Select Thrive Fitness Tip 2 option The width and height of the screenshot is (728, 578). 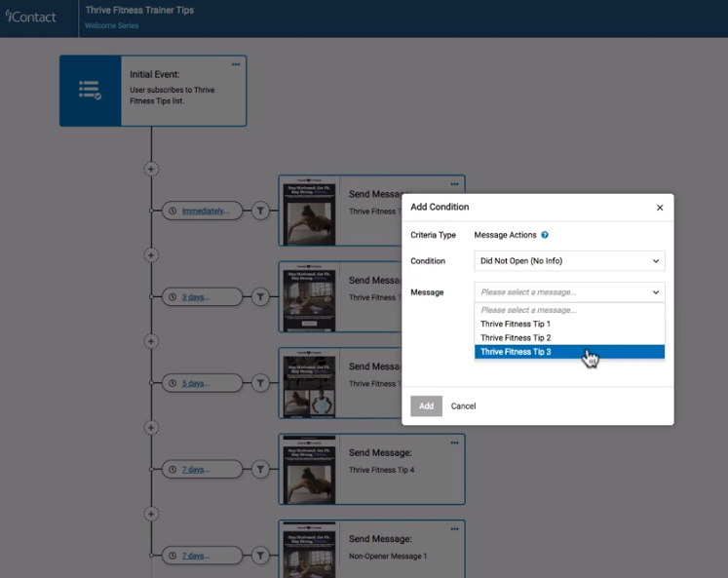(569, 338)
